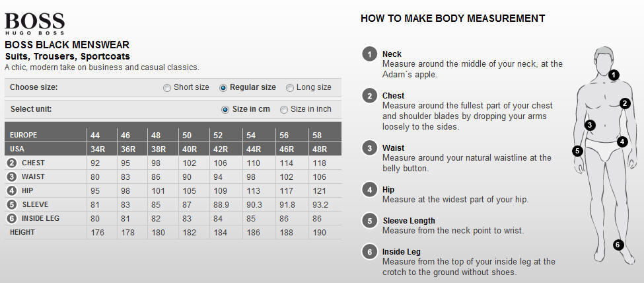Click the Europe size 50 column header
Screen dimensions: 644x283
click(187, 136)
